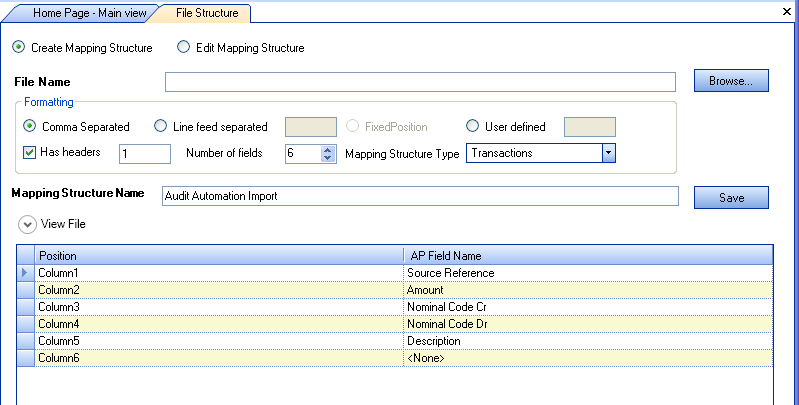Screen dimensions: 799x405
Task: Click the Column1 position cell
Action: tap(219, 273)
